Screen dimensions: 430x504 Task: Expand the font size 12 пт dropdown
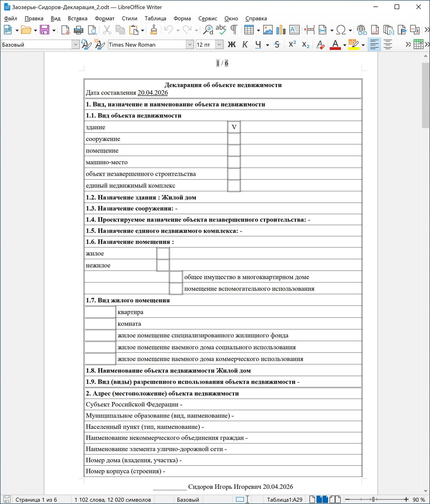pyautogui.click(x=219, y=45)
